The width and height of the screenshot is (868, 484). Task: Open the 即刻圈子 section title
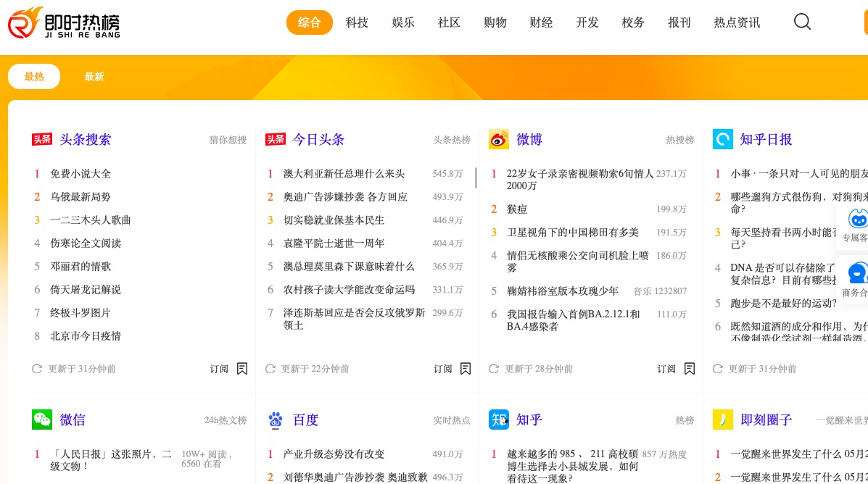(766, 420)
